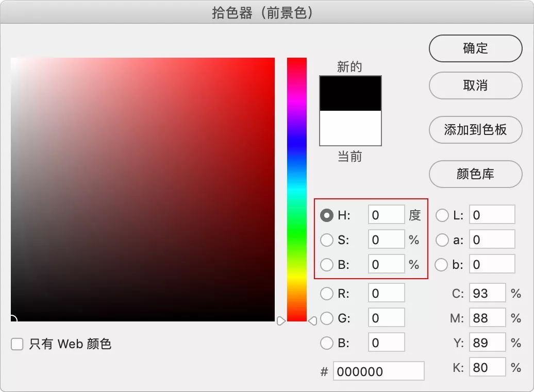The image size is (534, 392).
Task: Select the b channel radio button
Action: [442, 264]
